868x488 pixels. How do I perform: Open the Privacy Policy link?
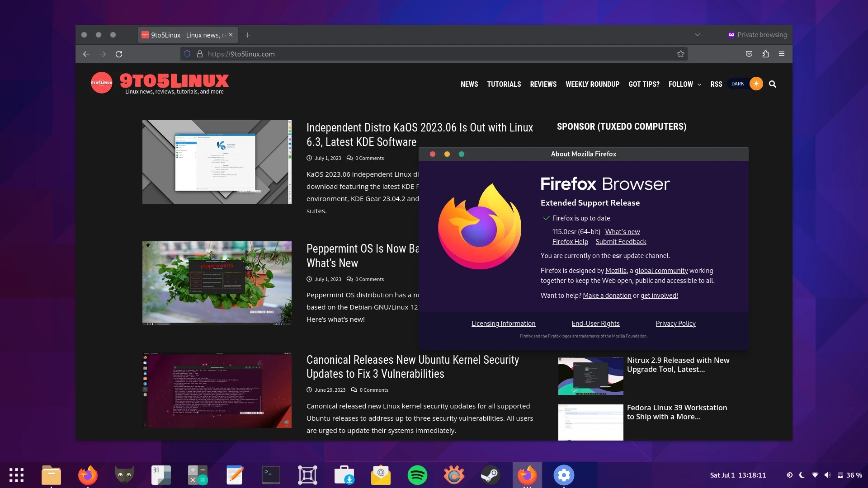(675, 323)
